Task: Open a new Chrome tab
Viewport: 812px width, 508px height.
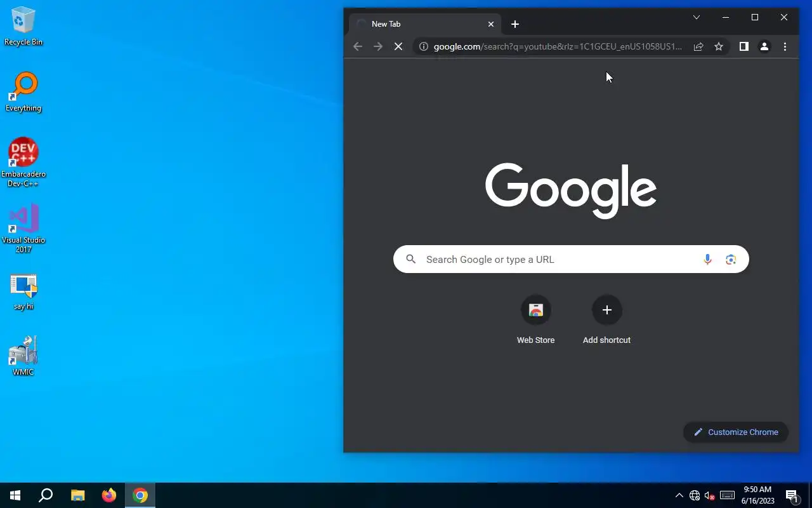Action: 515,24
